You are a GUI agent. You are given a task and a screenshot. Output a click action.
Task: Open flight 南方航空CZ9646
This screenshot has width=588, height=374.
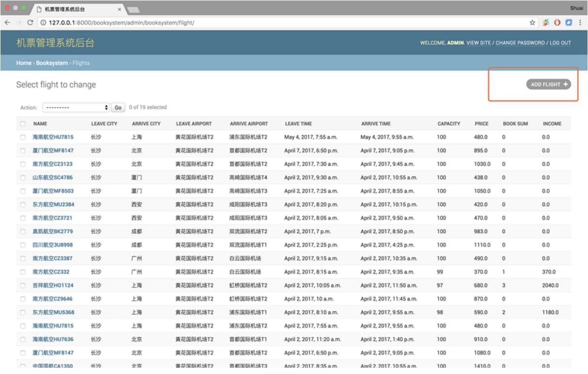click(52, 299)
